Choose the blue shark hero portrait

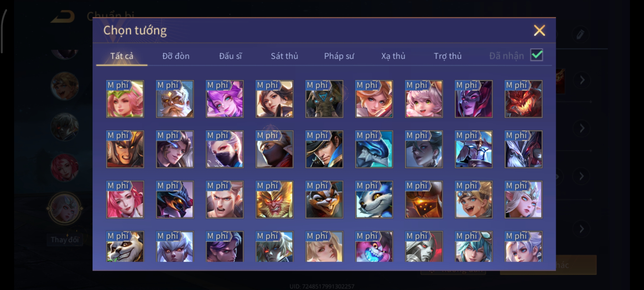374,149
